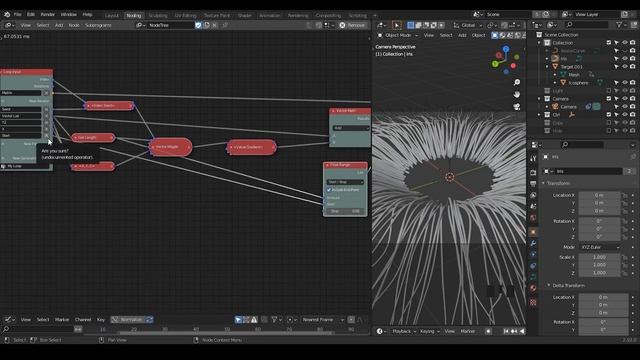Viewport: 640px width, 360px height.
Task: Click the Location X value field
Action: pos(599,195)
